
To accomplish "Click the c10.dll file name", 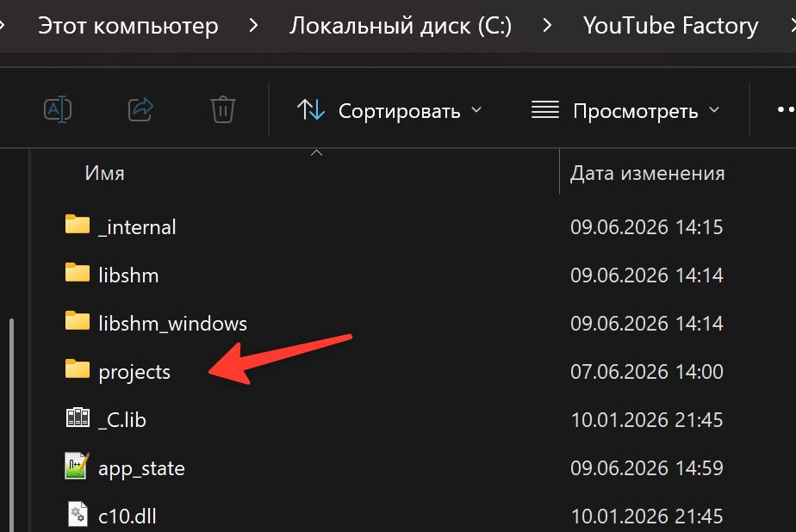I will (x=127, y=517).
